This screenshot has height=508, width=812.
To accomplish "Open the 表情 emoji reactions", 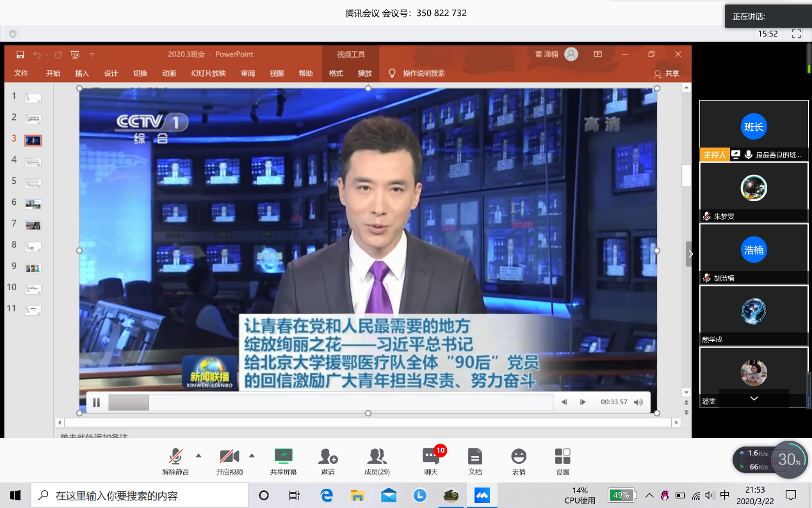I will pos(519,461).
